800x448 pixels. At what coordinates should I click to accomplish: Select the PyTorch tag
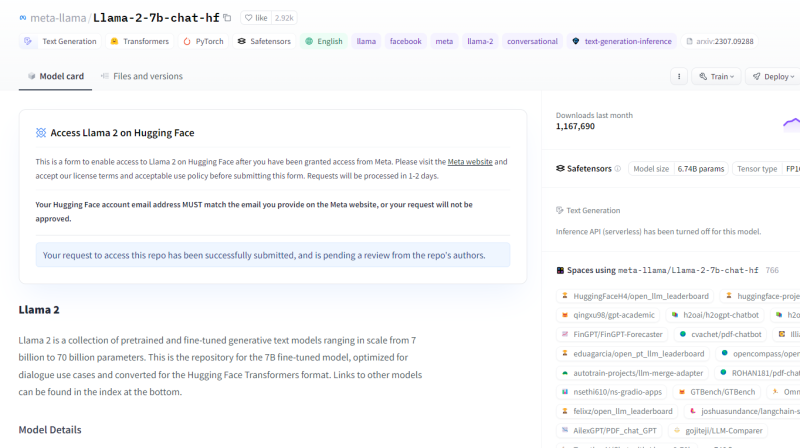pos(203,41)
